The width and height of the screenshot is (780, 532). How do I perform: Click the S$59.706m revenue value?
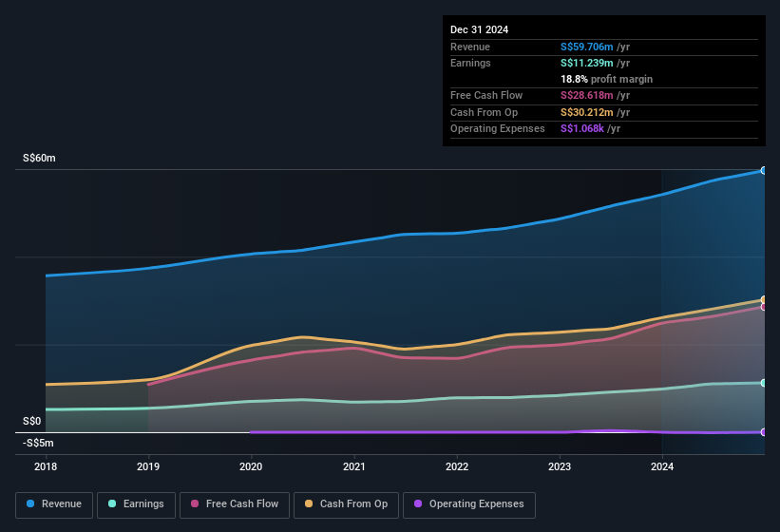(x=586, y=47)
